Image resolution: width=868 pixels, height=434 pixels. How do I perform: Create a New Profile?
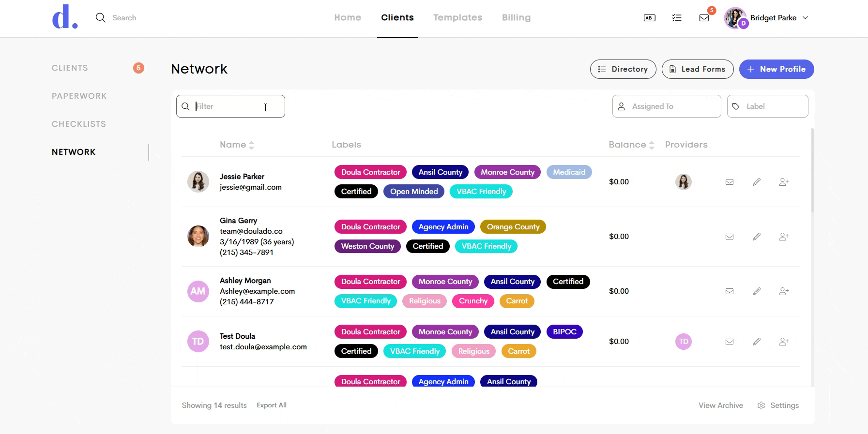pos(777,69)
